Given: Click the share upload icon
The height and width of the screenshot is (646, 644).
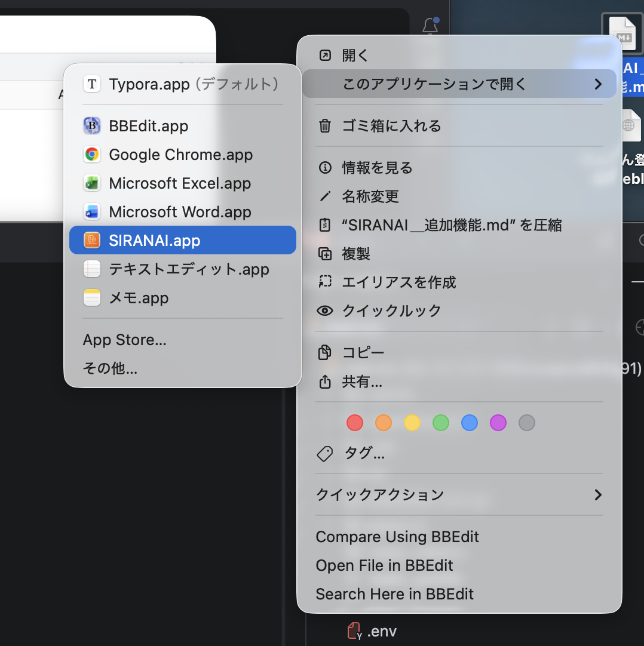Looking at the screenshot, I should click(x=325, y=381).
